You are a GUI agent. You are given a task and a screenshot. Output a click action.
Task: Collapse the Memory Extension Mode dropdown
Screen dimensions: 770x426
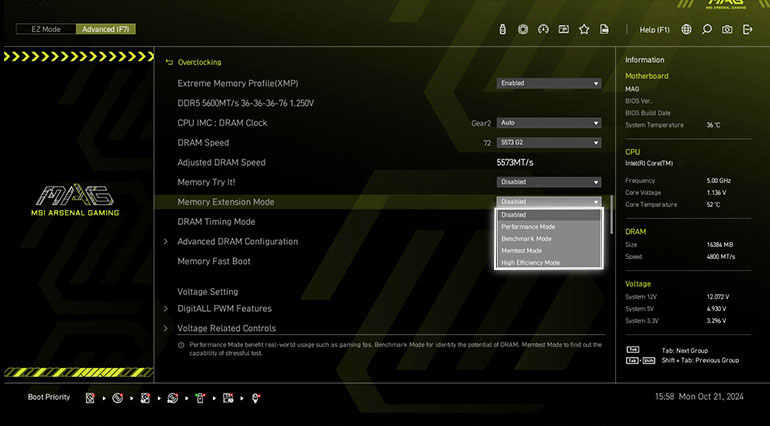point(549,201)
